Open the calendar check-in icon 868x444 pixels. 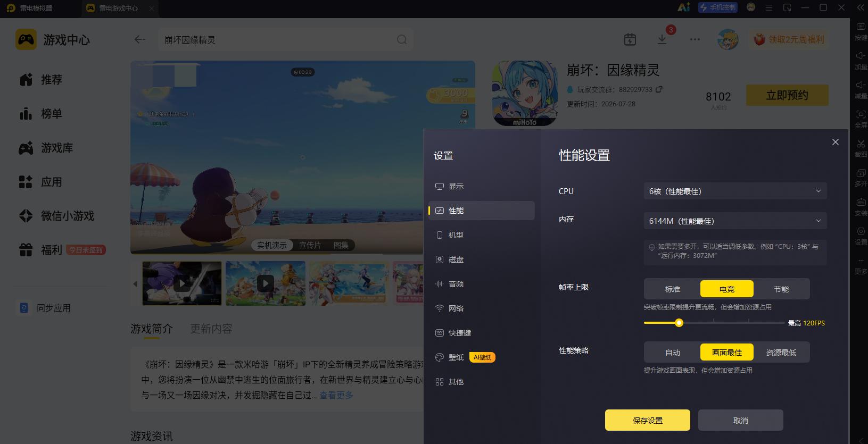click(x=630, y=39)
